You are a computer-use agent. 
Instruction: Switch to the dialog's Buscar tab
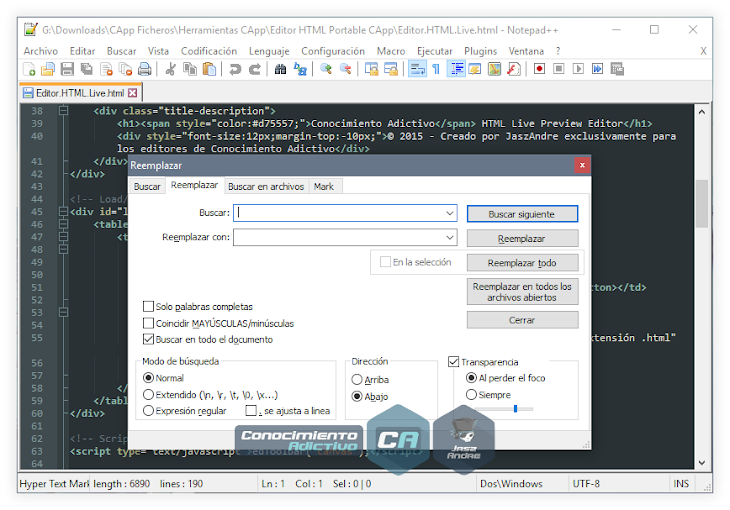point(147,186)
